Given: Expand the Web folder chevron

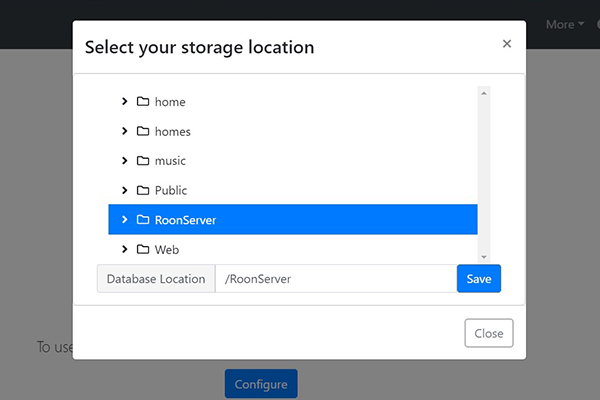Looking at the screenshot, I should pyautogui.click(x=124, y=250).
